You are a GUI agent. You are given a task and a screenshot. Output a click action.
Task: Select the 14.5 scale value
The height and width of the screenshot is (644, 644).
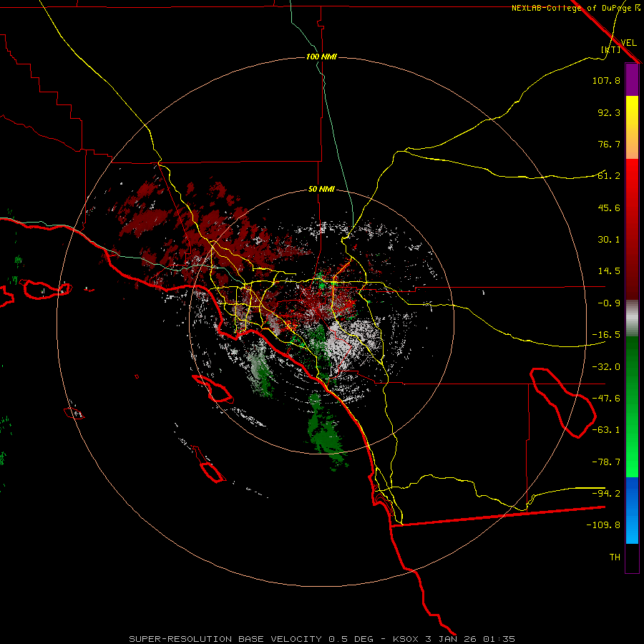tap(609, 271)
